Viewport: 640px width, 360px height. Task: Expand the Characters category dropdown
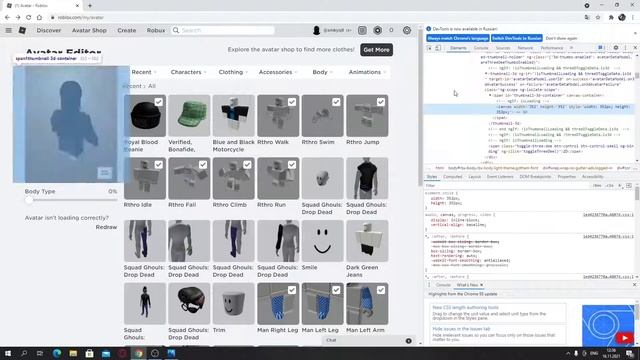[x=189, y=72]
